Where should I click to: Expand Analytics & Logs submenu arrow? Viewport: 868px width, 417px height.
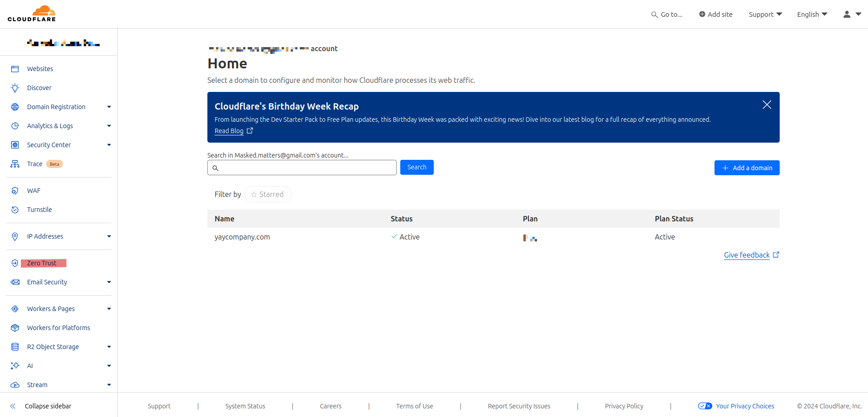(x=109, y=126)
